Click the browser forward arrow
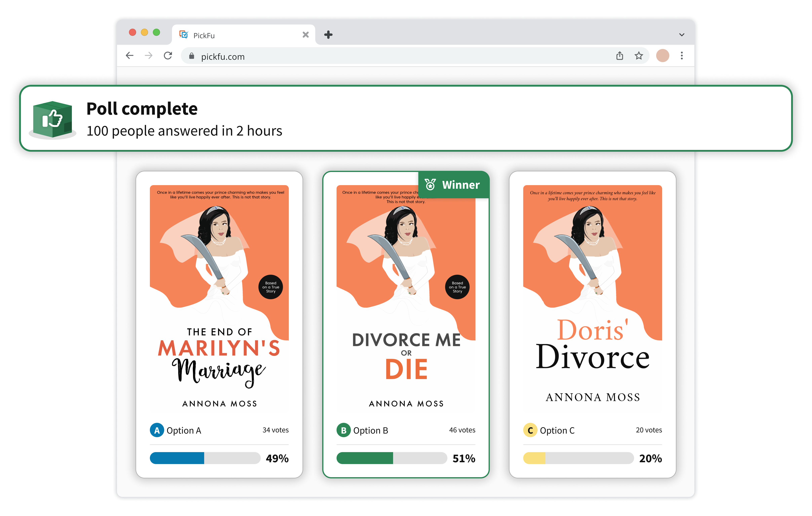The width and height of the screenshot is (812, 516). click(x=149, y=56)
